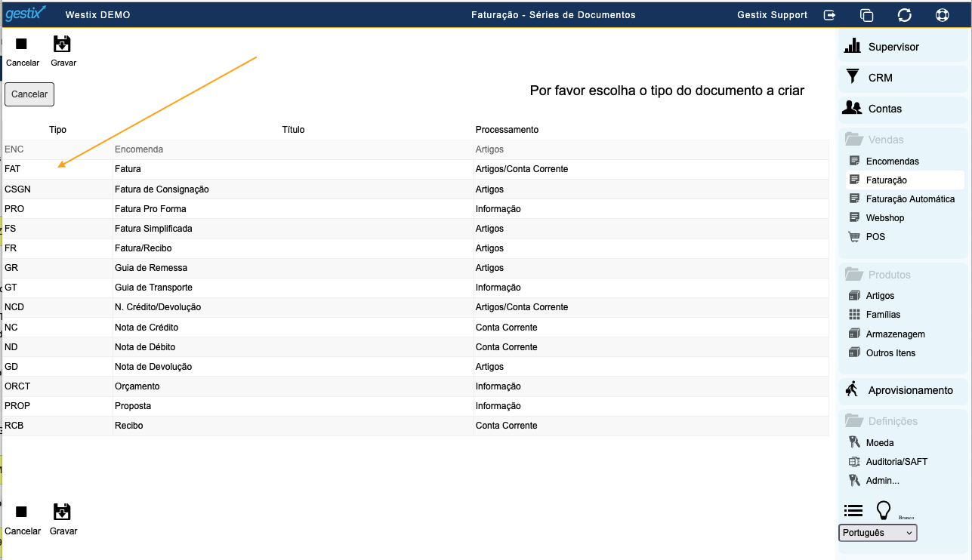Expand the Produtos folder section
This screenshot has height=560, width=972.
tap(878, 275)
